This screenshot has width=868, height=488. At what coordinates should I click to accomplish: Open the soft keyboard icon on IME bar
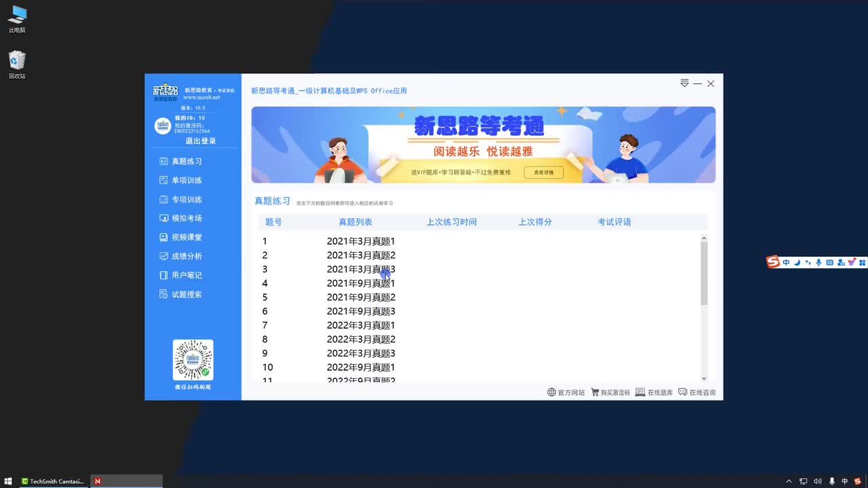click(x=830, y=262)
